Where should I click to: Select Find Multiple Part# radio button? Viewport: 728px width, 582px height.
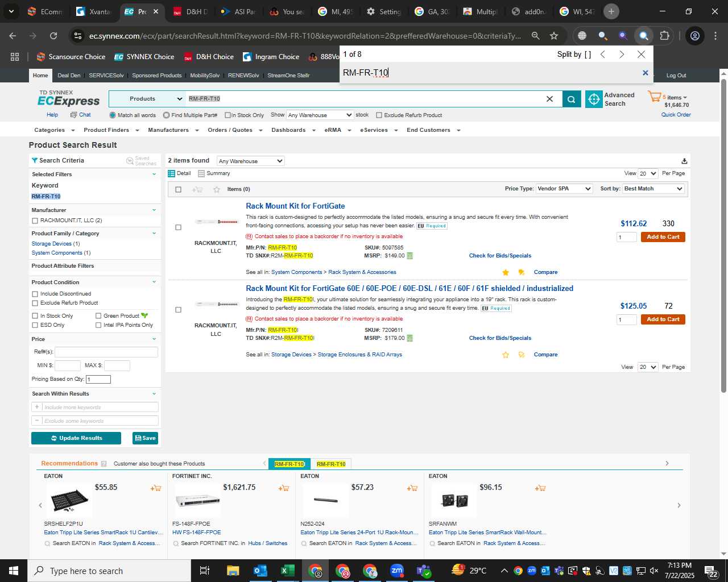coord(166,115)
